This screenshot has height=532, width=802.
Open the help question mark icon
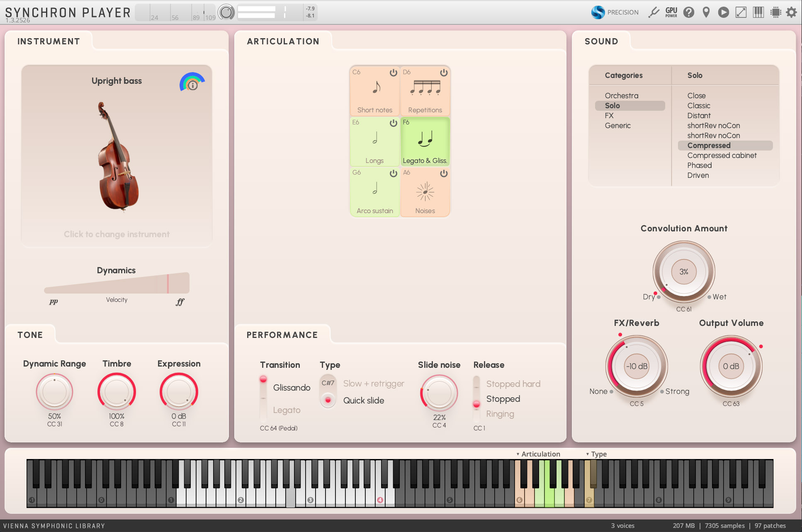click(x=689, y=12)
